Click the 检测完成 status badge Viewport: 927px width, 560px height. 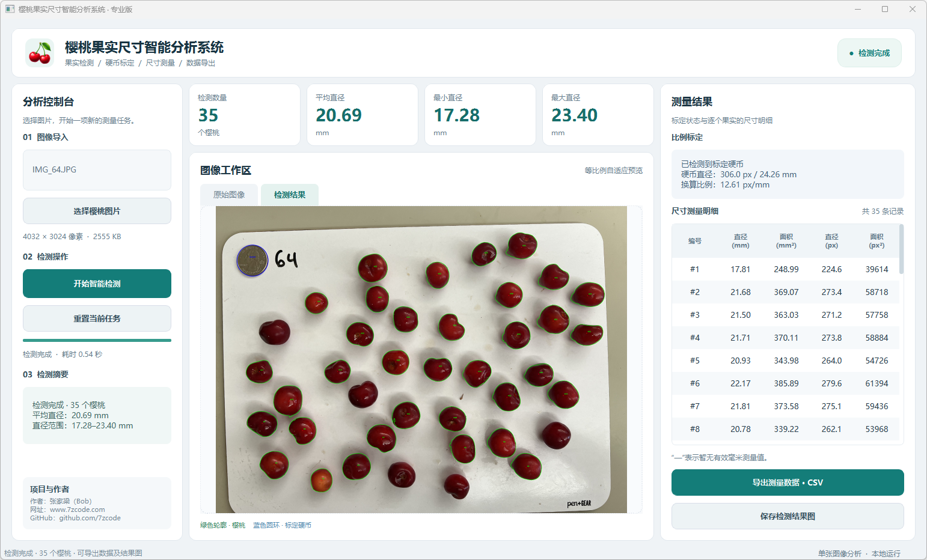869,53
